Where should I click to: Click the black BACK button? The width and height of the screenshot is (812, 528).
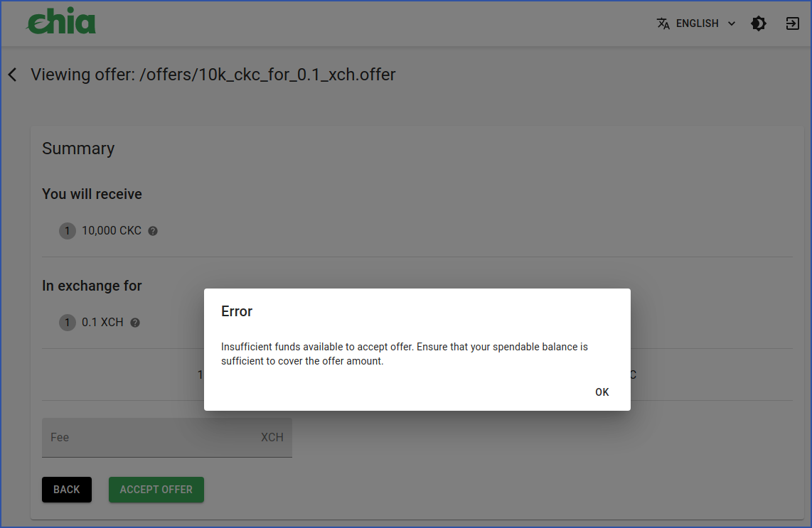pyautogui.click(x=67, y=489)
